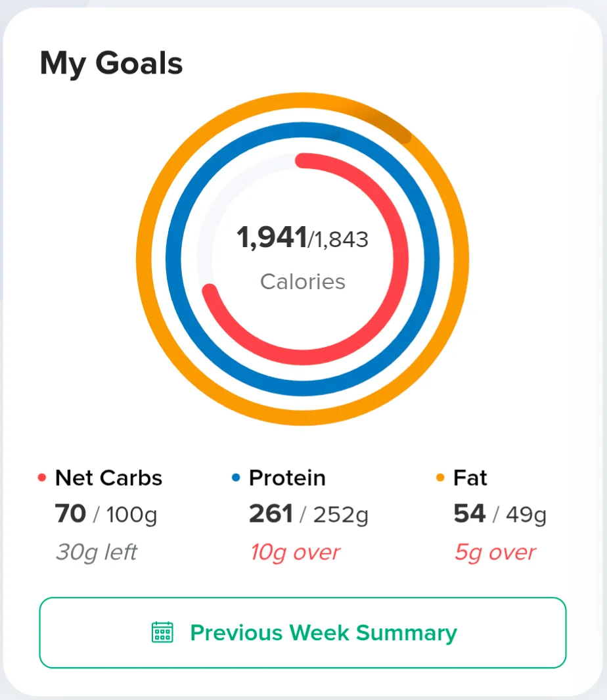
Task: Click the 10g over protein warning
Action: [295, 553]
